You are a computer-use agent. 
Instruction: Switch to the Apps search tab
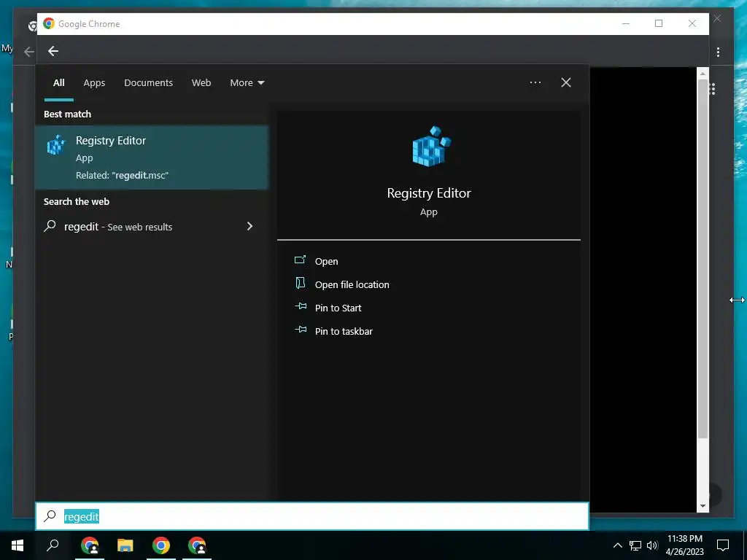pos(94,83)
